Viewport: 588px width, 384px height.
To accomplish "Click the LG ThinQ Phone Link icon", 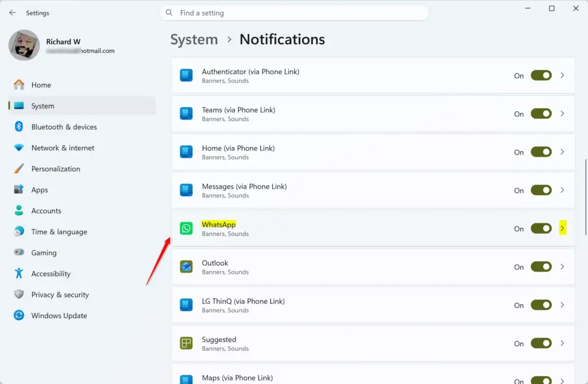I will 186,305.
